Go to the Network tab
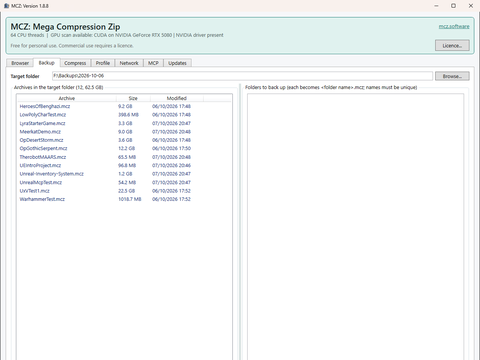The width and height of the screenshot is (480, 360). pyautogui.click(x=129, y=63)
